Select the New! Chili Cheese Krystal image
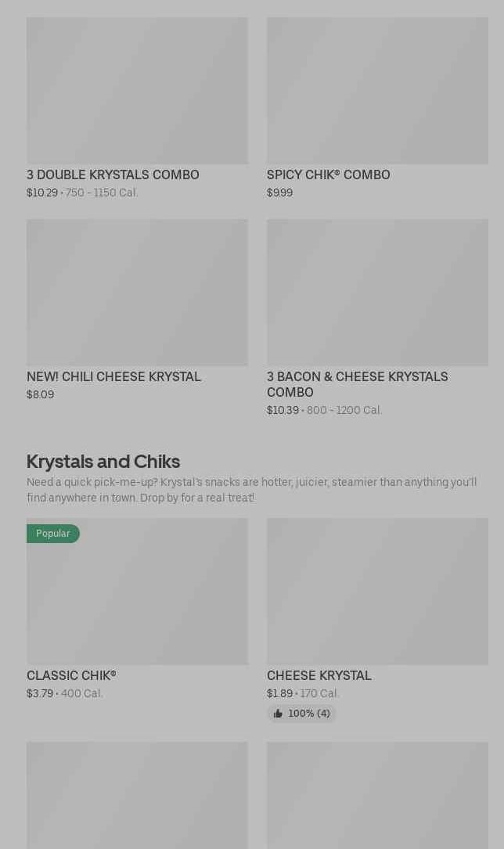Image resolution: width=504 pixels, height=849 pixels. coord(138,293)
